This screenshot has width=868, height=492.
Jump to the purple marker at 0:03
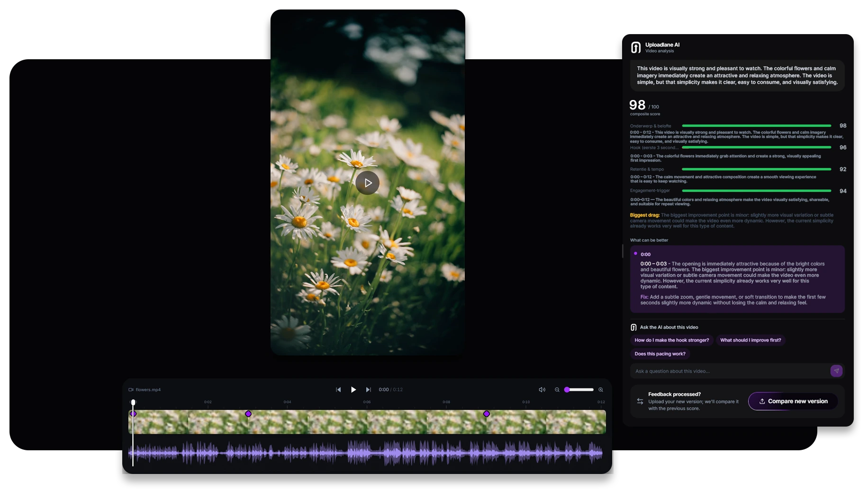tap(248, 414)
